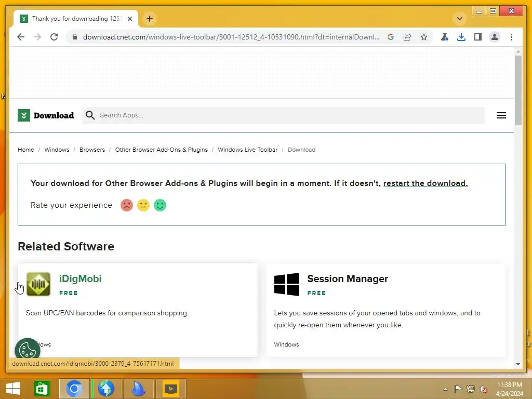Click the Google icon in address bar

391,37
